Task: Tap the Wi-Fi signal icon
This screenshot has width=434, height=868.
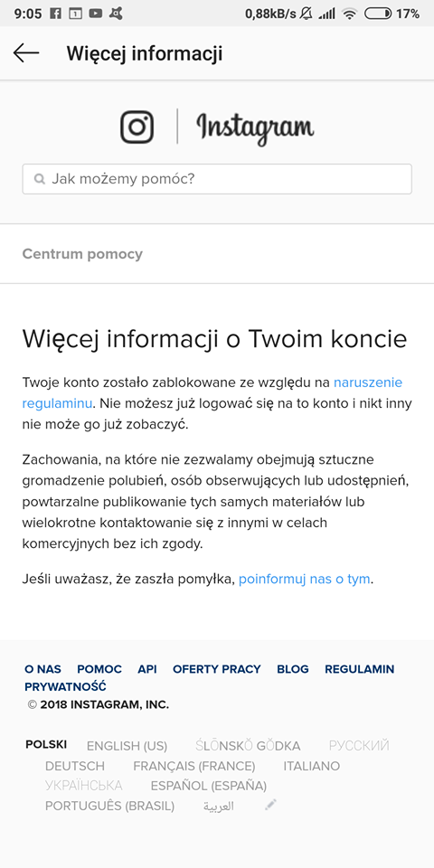Action: (349, 14)
